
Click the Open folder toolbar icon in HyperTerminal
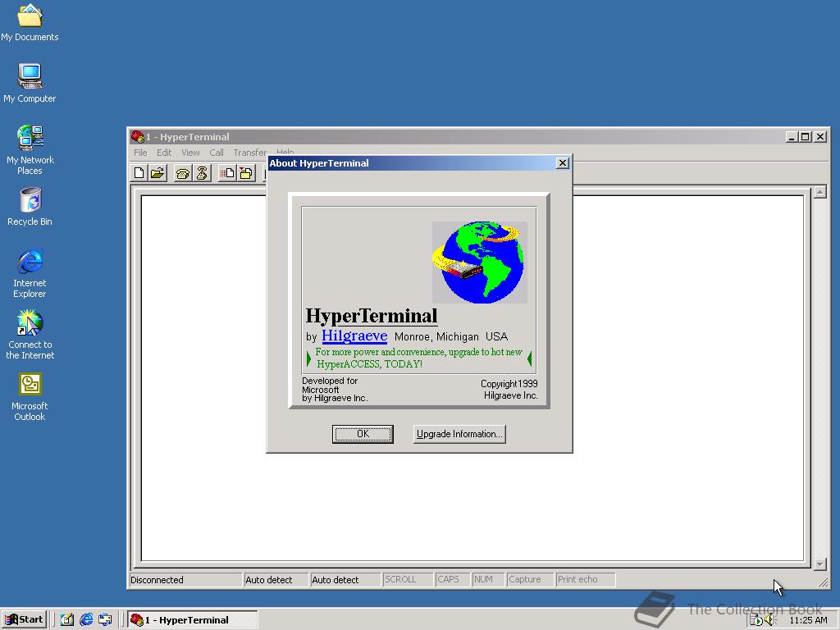click(157, 173)
